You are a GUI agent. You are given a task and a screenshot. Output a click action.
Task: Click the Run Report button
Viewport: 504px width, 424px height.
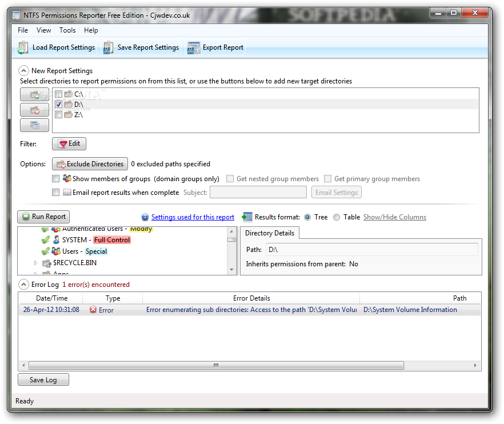point(43,217)
